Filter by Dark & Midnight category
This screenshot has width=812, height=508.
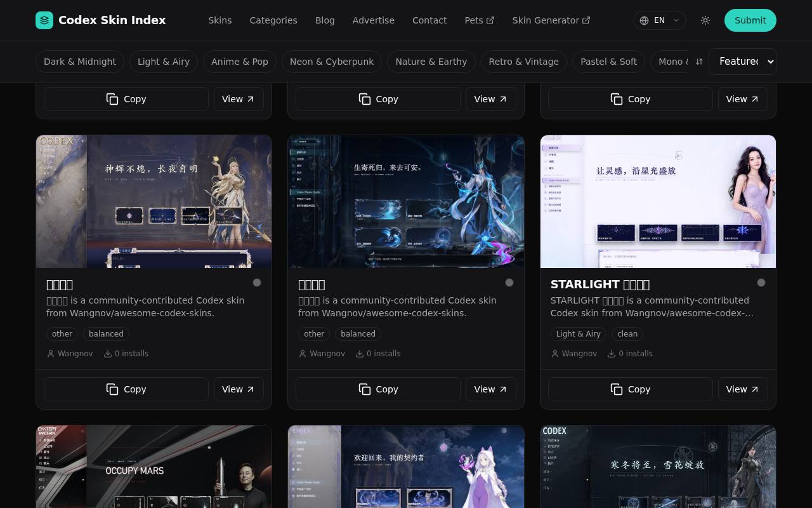(80, 62)
